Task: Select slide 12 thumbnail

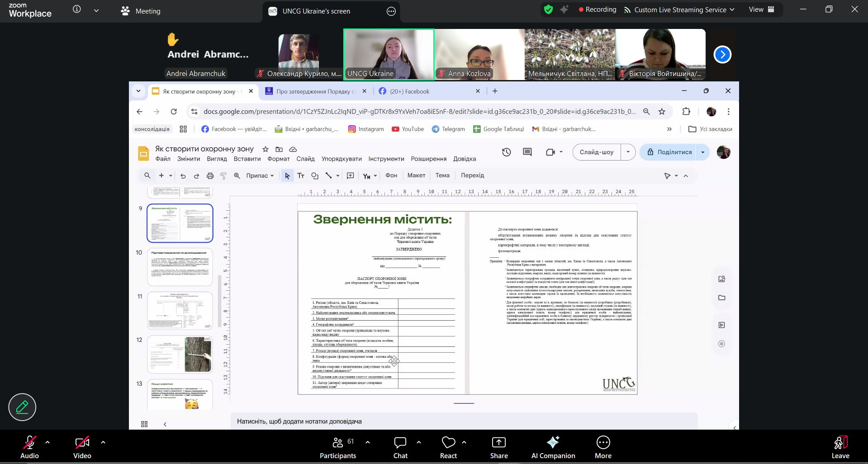Action: 180,354
